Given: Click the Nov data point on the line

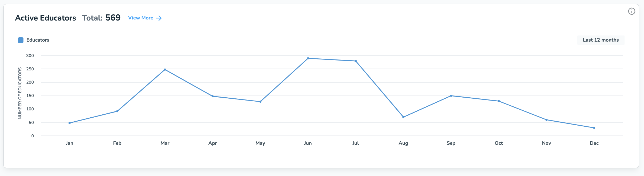Looking at the screenshot, I should click(x=546, y=120).
